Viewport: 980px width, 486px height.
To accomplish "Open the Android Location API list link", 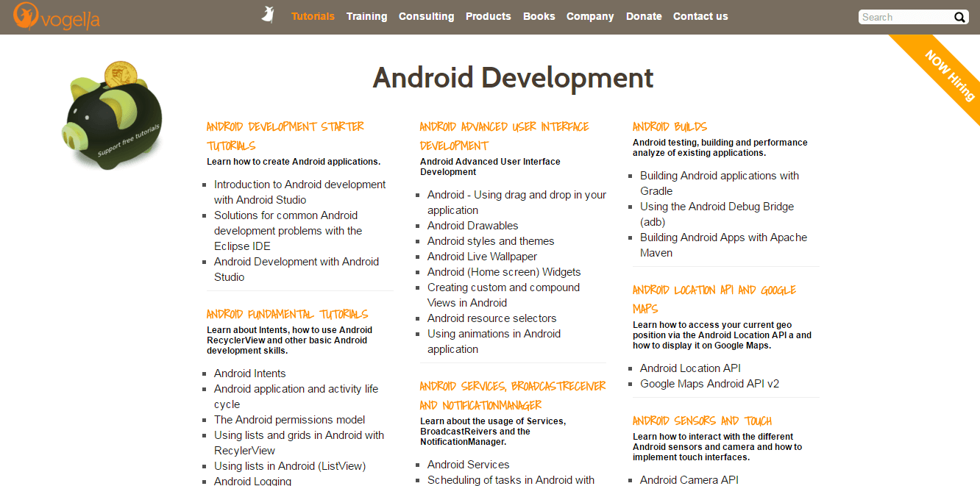I will [690, 368].
